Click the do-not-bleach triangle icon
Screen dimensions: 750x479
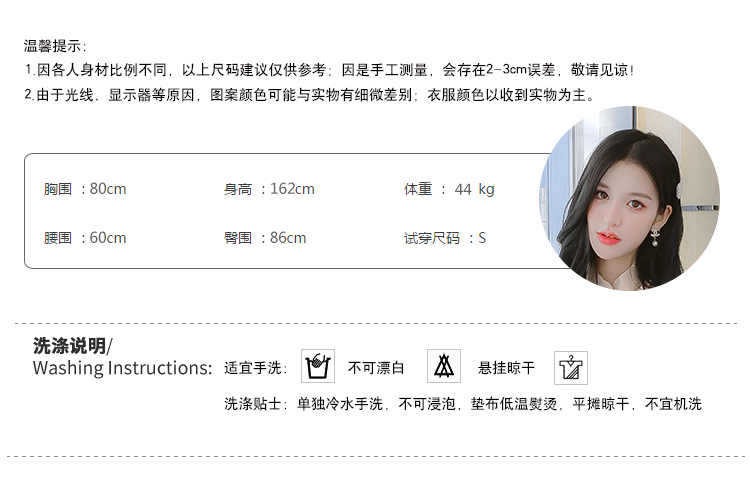click(444, 366)
